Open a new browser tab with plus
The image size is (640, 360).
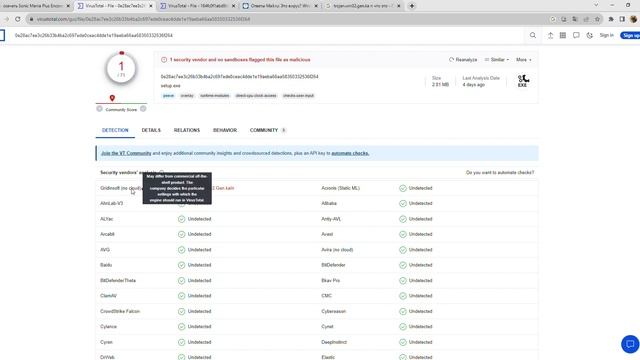411,6
